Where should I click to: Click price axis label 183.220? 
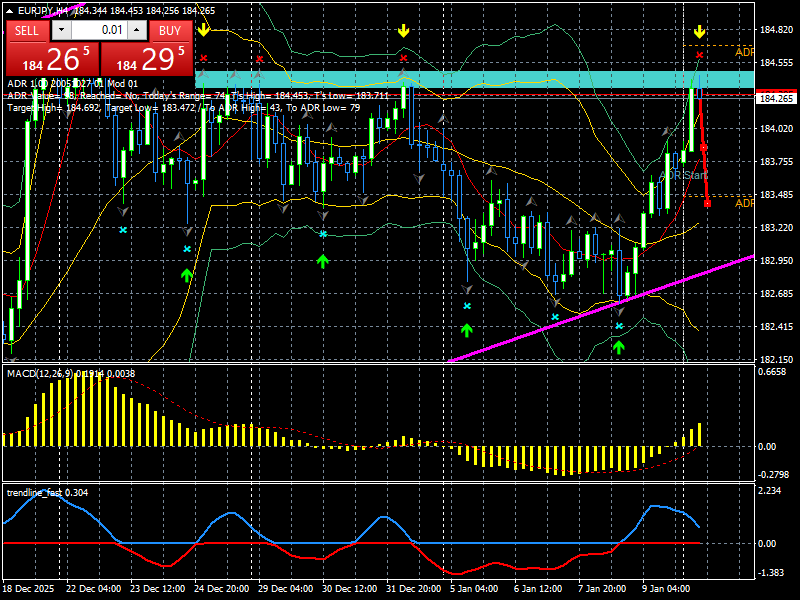[777, 228]
